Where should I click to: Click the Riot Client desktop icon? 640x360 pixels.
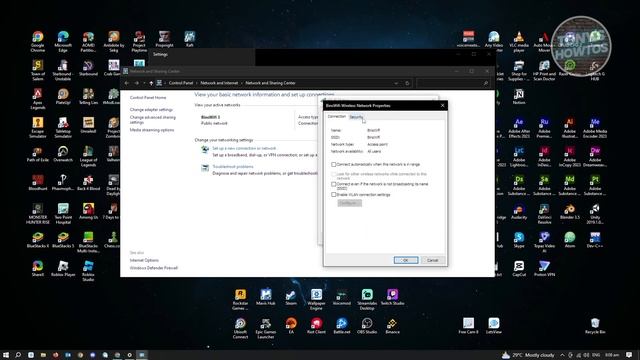[316, 326]
